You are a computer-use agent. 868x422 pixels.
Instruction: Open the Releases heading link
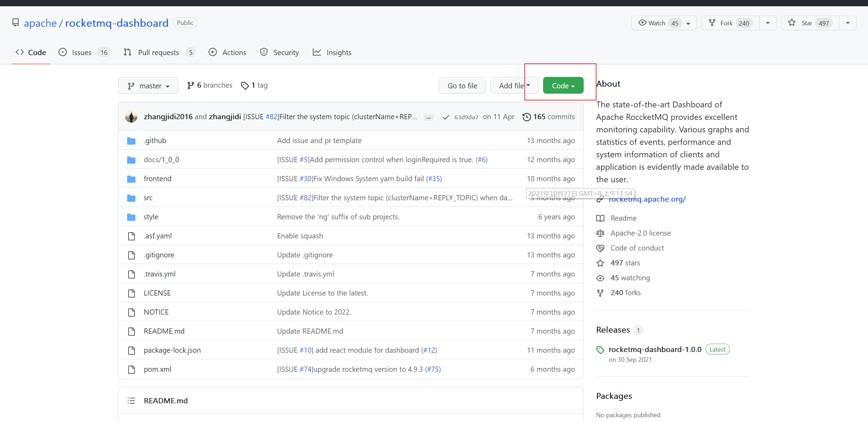pyautogui.click(x=613, y=330)
